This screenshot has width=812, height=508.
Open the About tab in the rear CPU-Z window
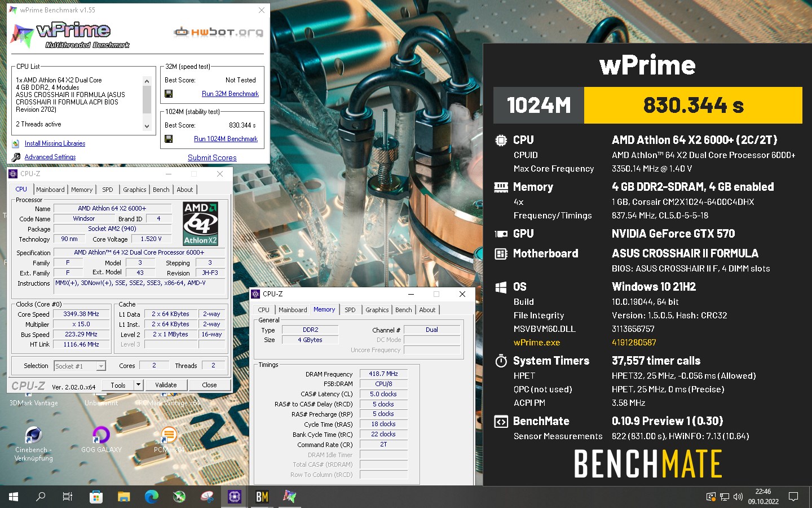pos(185,190)
